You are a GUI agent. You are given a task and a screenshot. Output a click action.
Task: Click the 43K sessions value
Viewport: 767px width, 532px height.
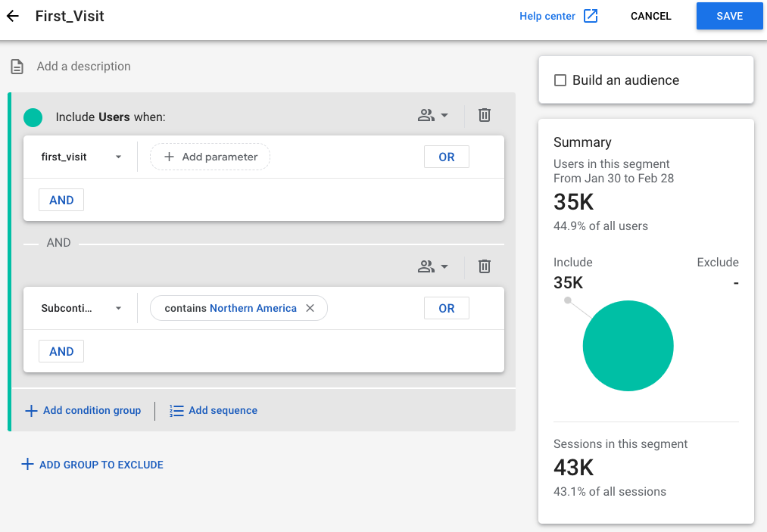573,468
